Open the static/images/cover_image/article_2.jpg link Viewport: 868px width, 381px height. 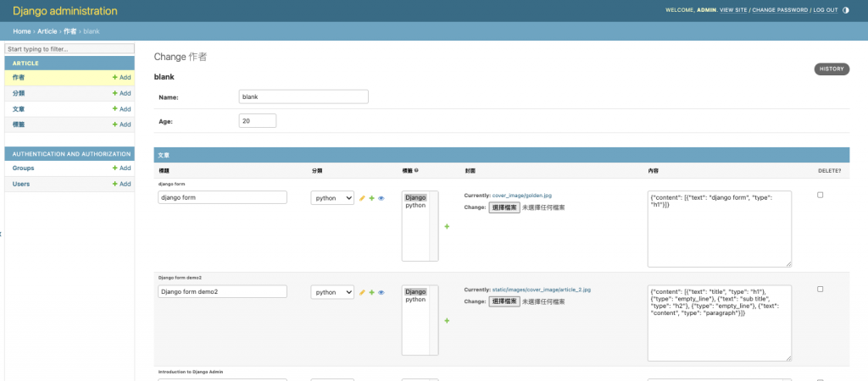(542, 290)
